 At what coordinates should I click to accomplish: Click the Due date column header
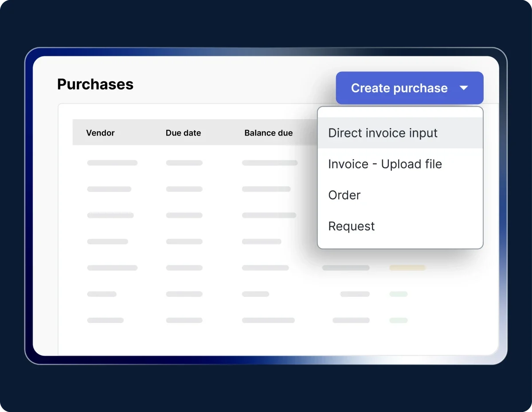[183, 133]
